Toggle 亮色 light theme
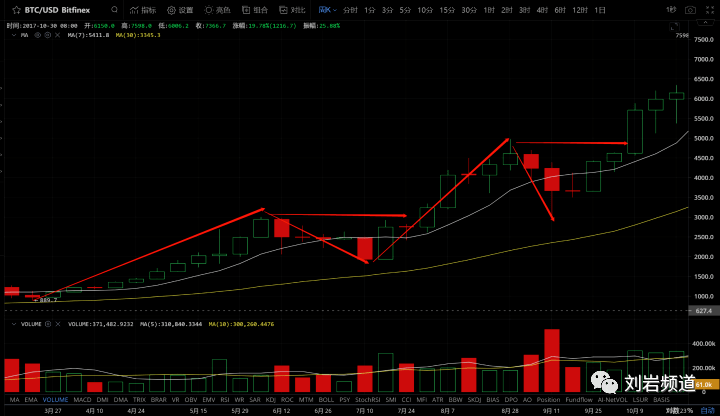This screenshot has width=720, height=416. [217, 10]
